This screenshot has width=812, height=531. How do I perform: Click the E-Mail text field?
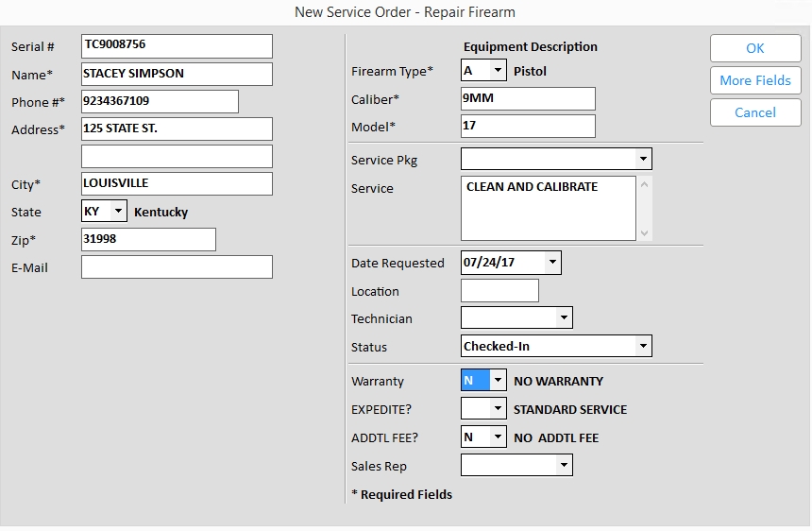click(177, 267)
